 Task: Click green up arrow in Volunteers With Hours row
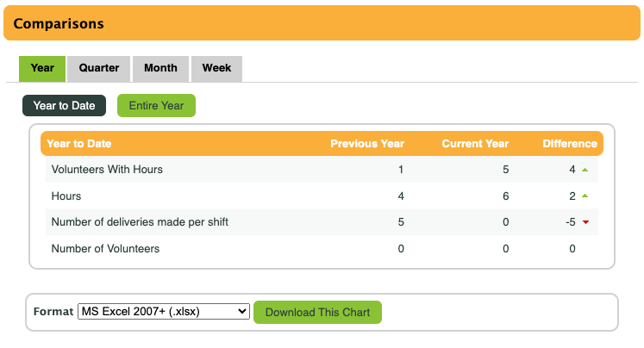(585, 170)
